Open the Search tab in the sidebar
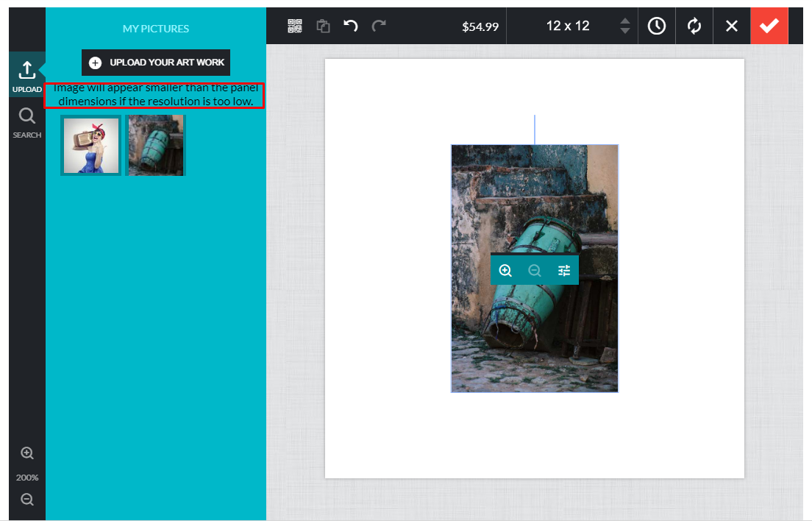Screen dimensions: 812x521 coord(27,123)
